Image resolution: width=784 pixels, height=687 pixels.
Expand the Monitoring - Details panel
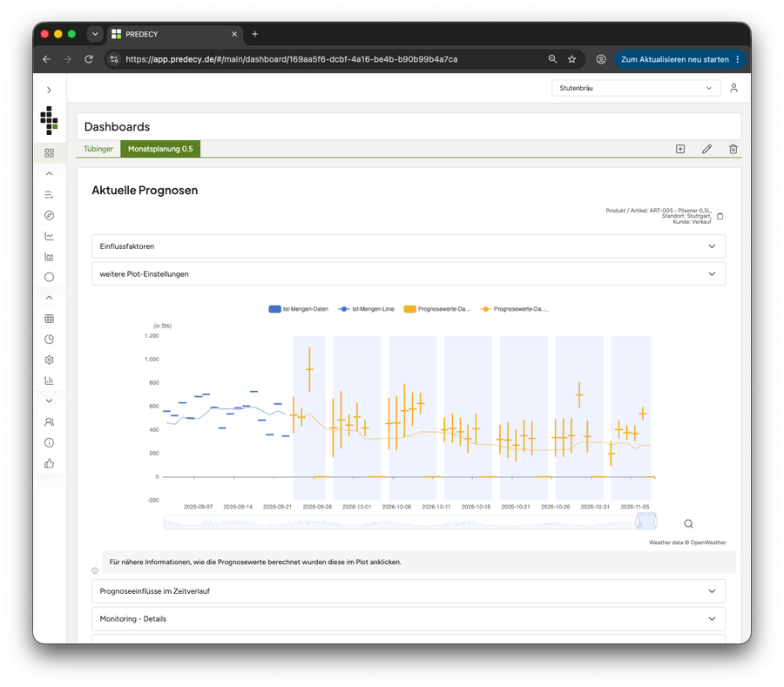pyautogui.click(x=409, y=618)
